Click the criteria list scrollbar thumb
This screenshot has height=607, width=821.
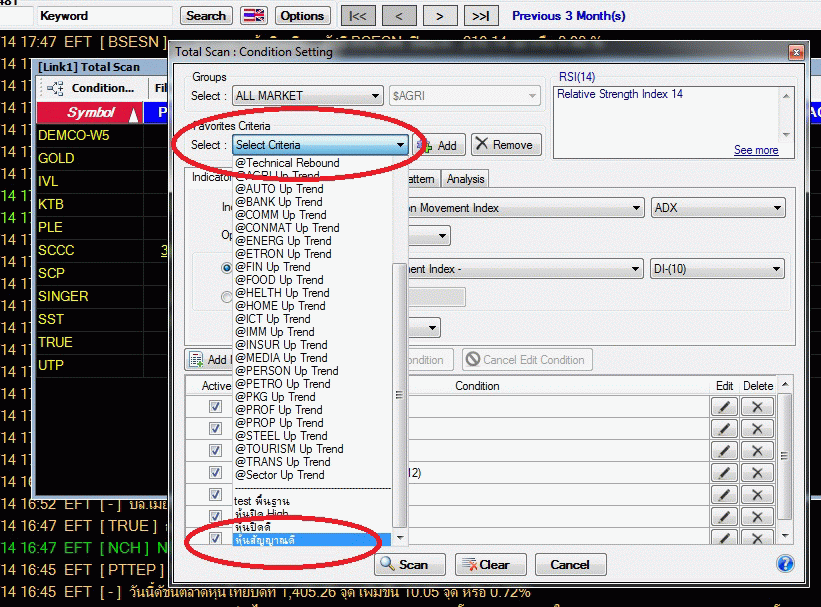[x=399, y=395]
